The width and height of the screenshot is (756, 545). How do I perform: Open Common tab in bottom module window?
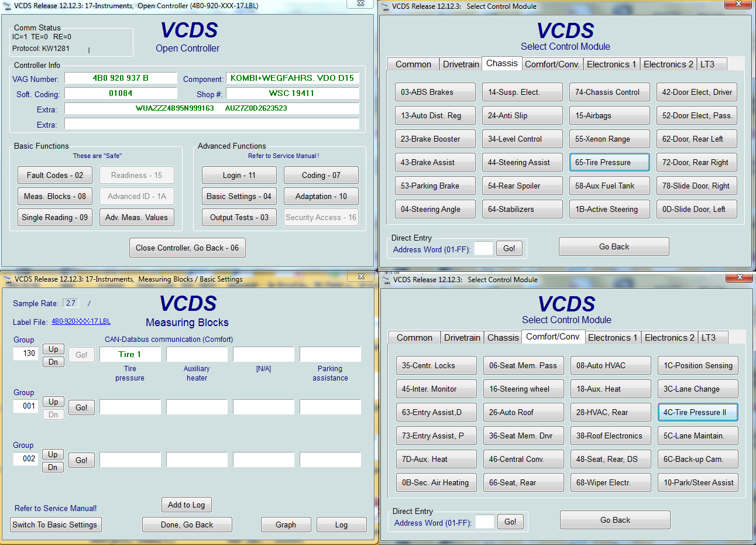tap(414, 338)
